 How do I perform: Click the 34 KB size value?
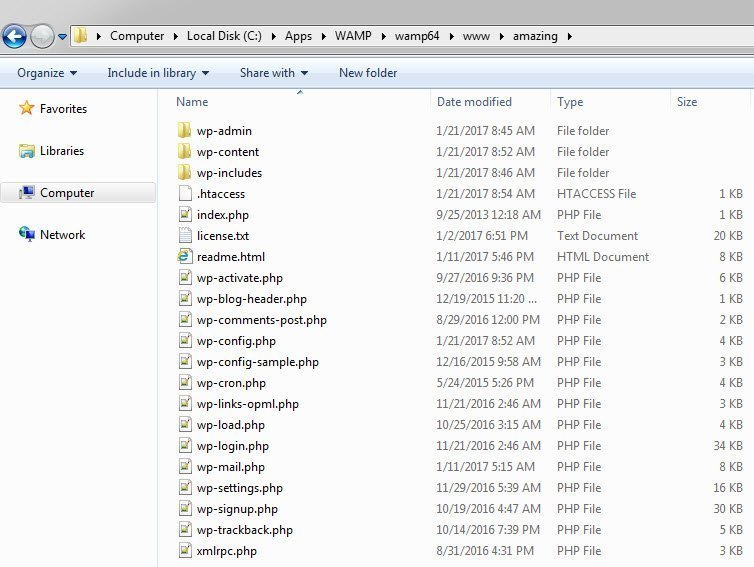728,446
